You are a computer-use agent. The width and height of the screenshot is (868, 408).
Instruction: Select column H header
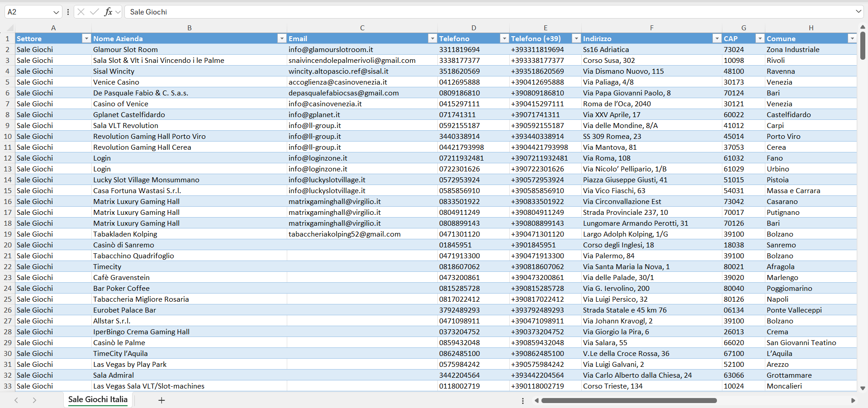point(811,28)
